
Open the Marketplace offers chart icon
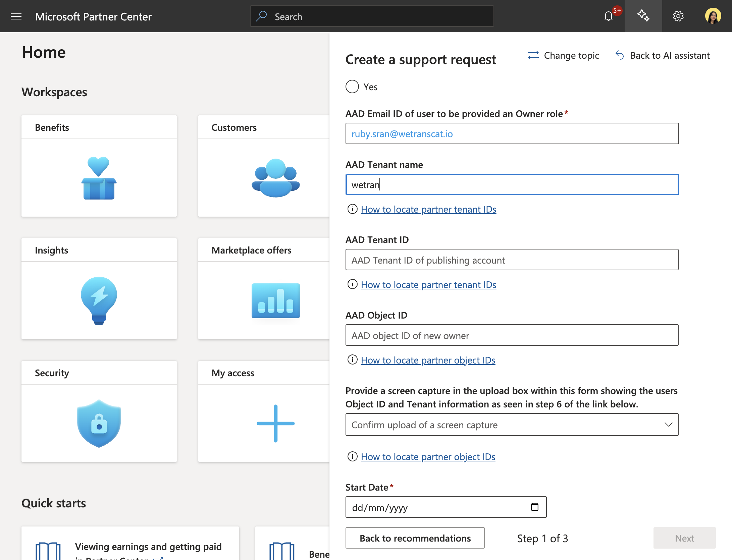pyautogui.click(x=275, y=301)
